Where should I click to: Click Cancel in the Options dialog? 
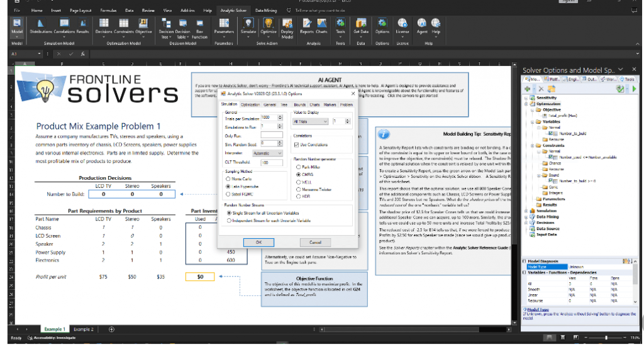pos(315,242)
